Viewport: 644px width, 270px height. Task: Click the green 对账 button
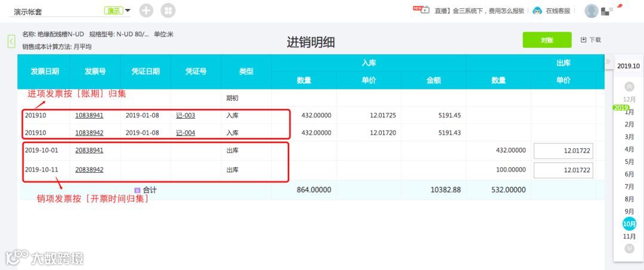[x=547, y=40]
